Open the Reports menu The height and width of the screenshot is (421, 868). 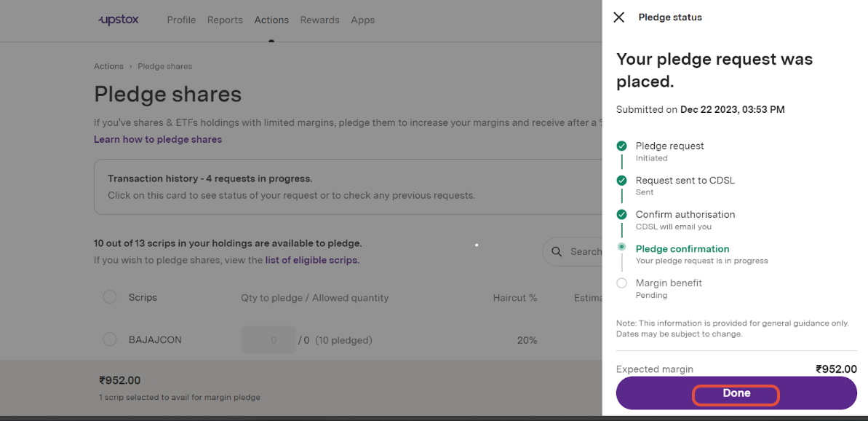coord(225,20)
